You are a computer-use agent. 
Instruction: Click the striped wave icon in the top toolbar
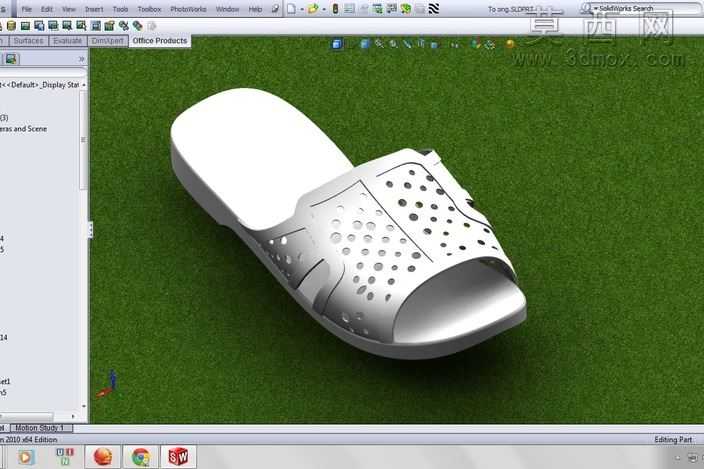coord(433,9)
